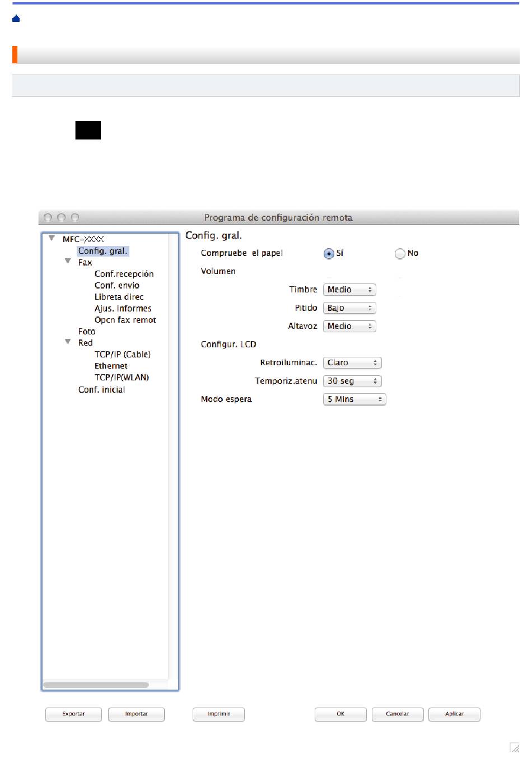Select No for Compruebe el papel
Viewport: 532px width, 777px height.
click(x=400, y=254)
